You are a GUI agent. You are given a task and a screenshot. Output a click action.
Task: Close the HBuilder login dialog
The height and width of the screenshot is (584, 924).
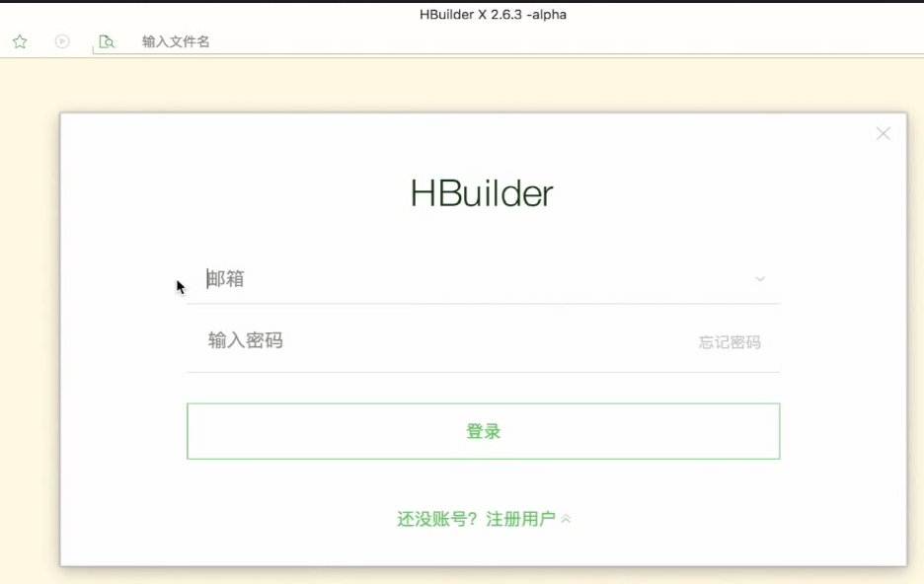[x=883, y=133]
